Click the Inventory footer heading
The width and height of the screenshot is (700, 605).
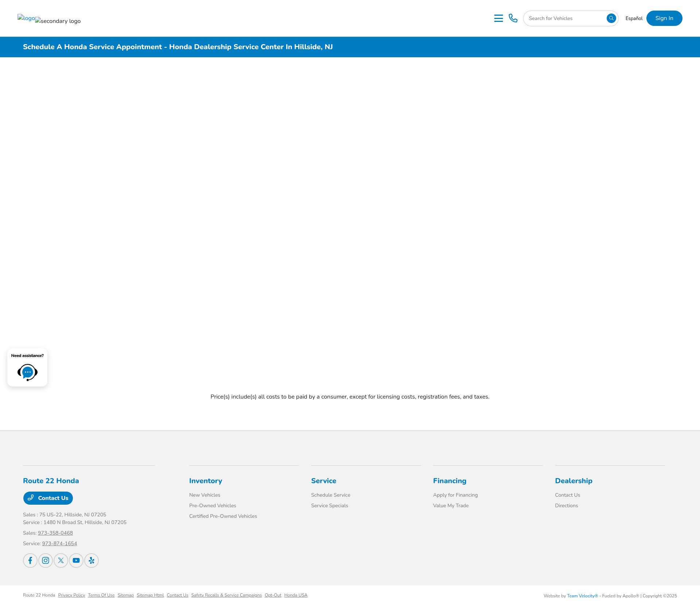click(x=206, y=481)
